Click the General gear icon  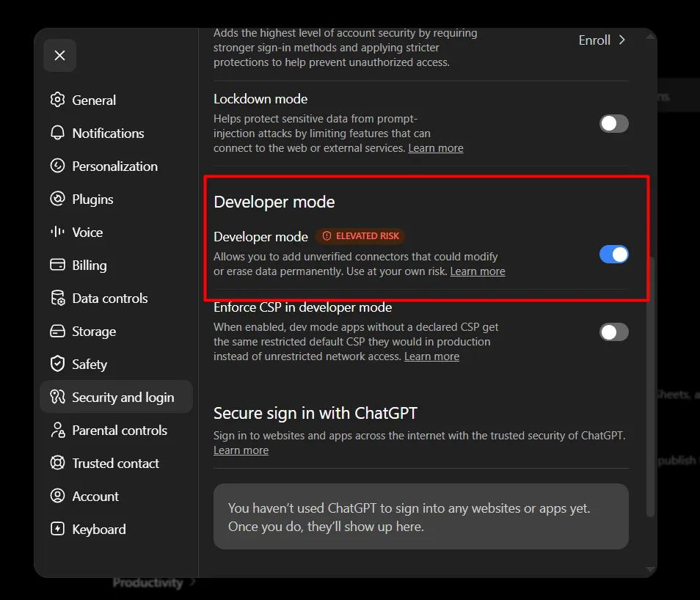57,100
